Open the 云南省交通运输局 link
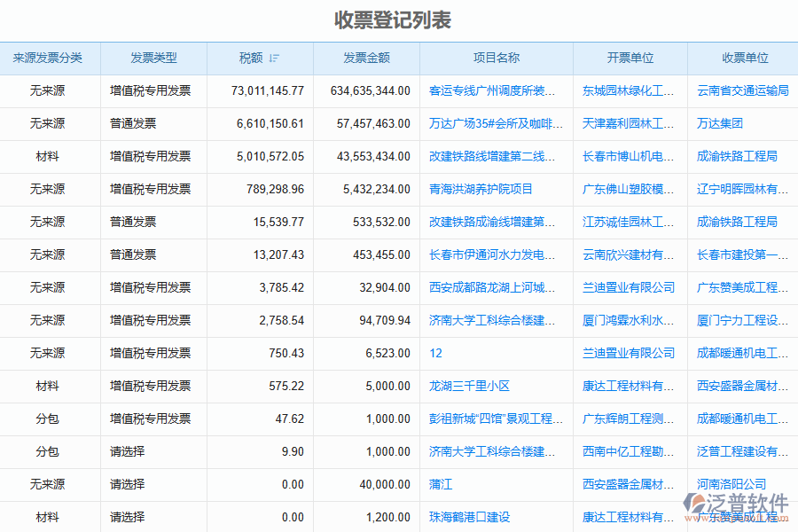 pyautogui.click(x=742, y=90)
